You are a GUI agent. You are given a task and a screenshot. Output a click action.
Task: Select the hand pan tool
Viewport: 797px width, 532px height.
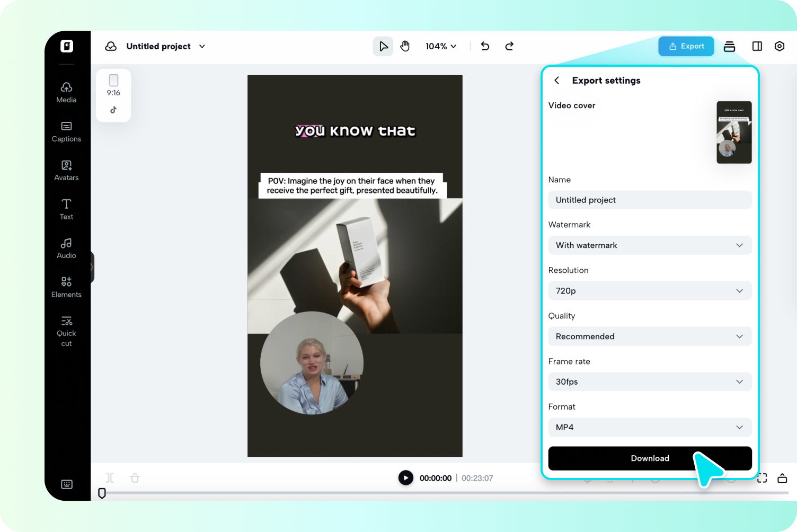pos(405,47)
